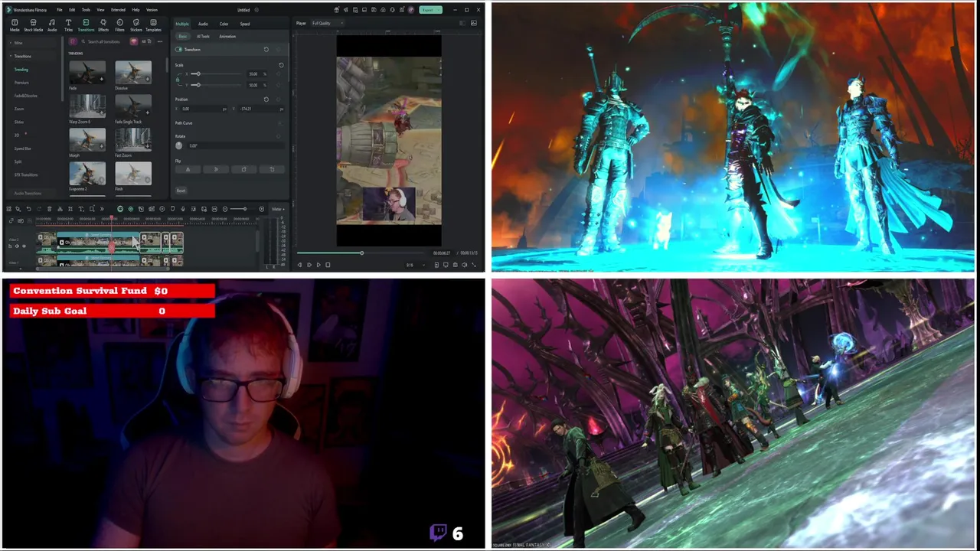The width and height of the screenshot is (980, 551).
Task: Hide the Video 2 track eye icon
Action: [24, 246]
